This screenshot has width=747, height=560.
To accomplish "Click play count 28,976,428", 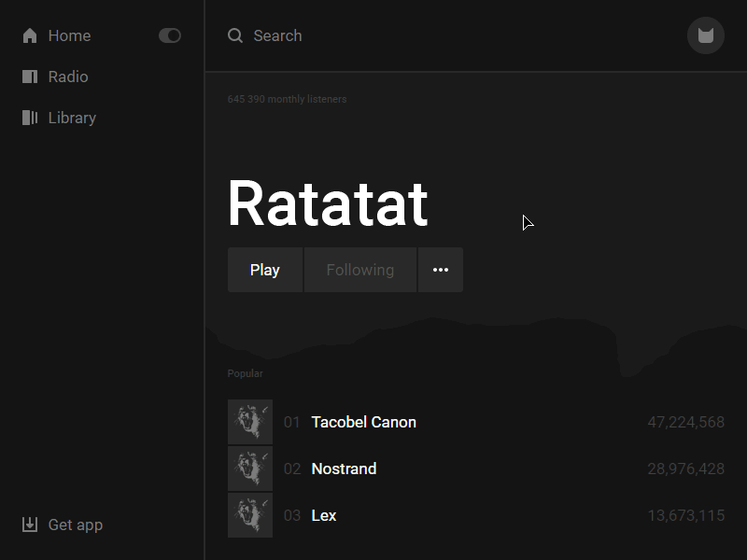I will [x=686, y=469].
